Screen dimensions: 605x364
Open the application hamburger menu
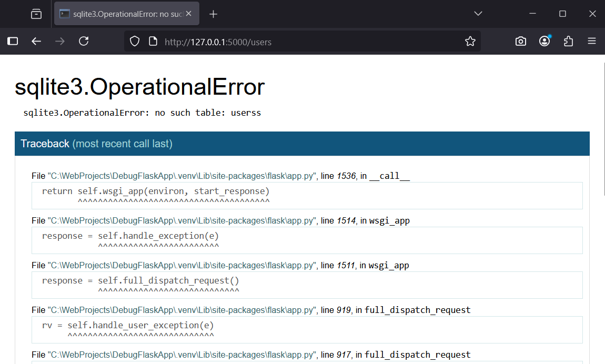click(x=592, y=41)
